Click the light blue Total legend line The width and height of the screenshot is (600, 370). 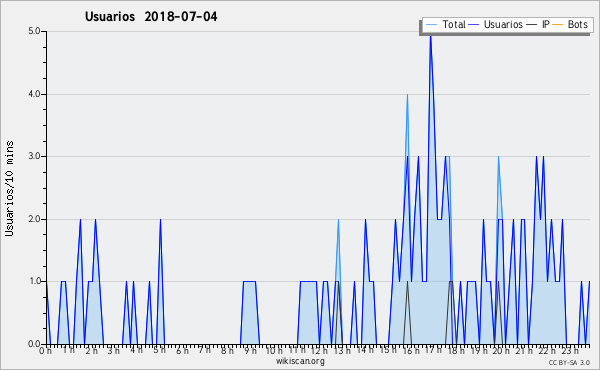pyautogui.click(x=431, y=25)
